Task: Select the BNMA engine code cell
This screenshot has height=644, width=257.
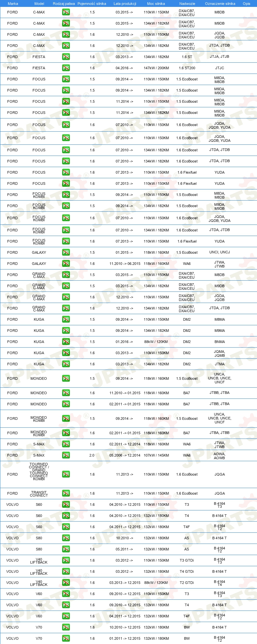Action: tap(220, 342)
